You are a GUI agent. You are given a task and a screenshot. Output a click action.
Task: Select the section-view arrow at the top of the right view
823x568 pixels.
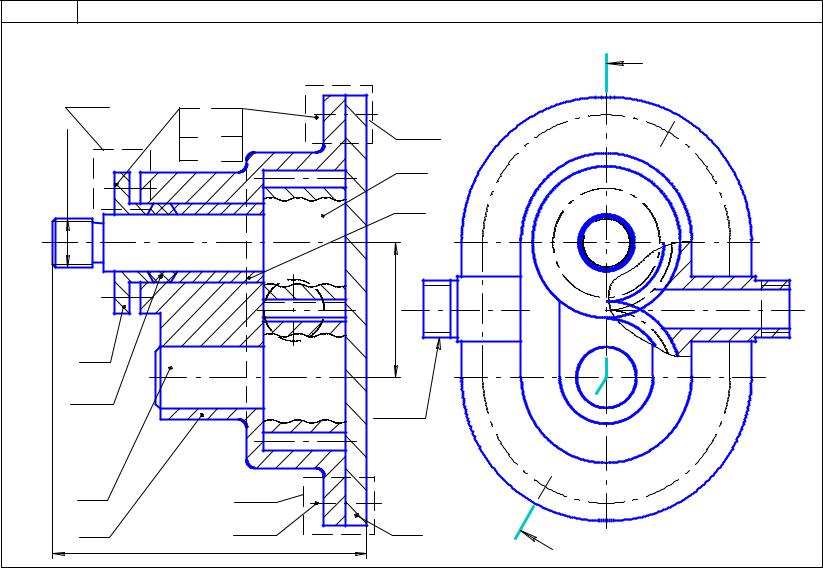[626, 64]
